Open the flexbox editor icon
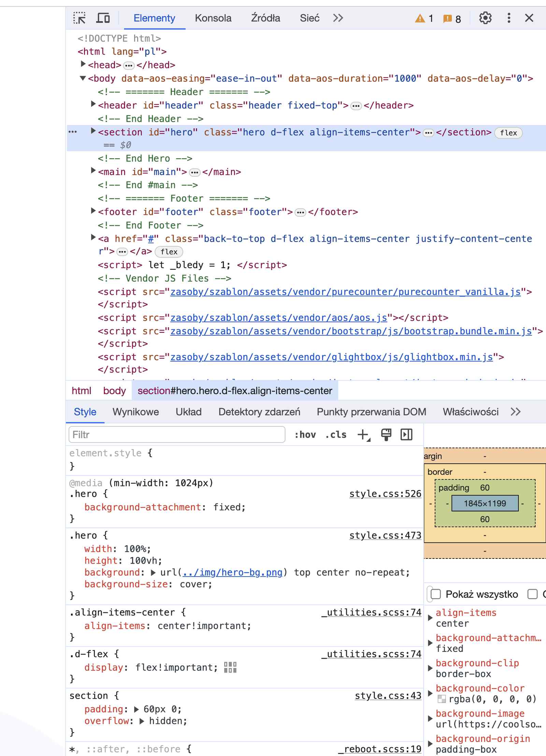 pyautogui.click(x=230, y=667)
